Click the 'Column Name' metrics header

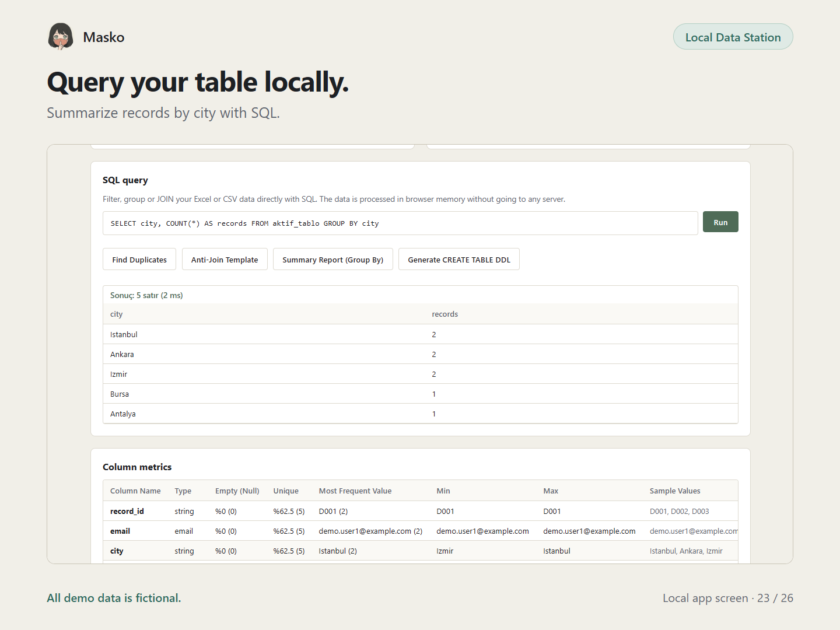point(135,491)
